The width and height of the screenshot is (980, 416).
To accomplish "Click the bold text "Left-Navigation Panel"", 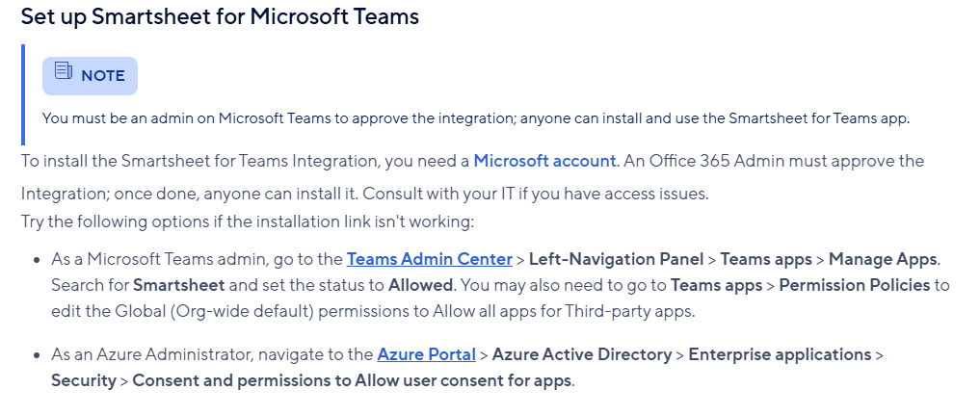I will tap(617, 259).
